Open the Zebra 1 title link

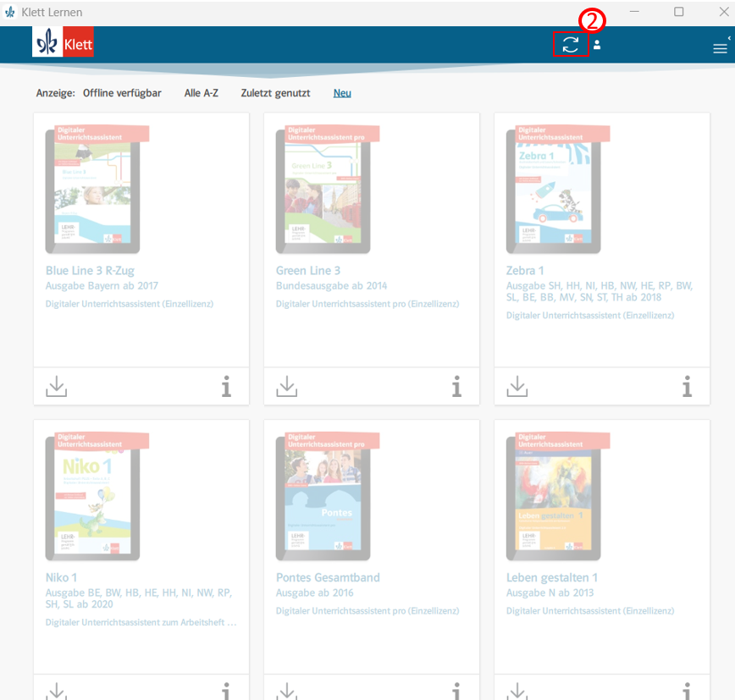click(525, 271)
